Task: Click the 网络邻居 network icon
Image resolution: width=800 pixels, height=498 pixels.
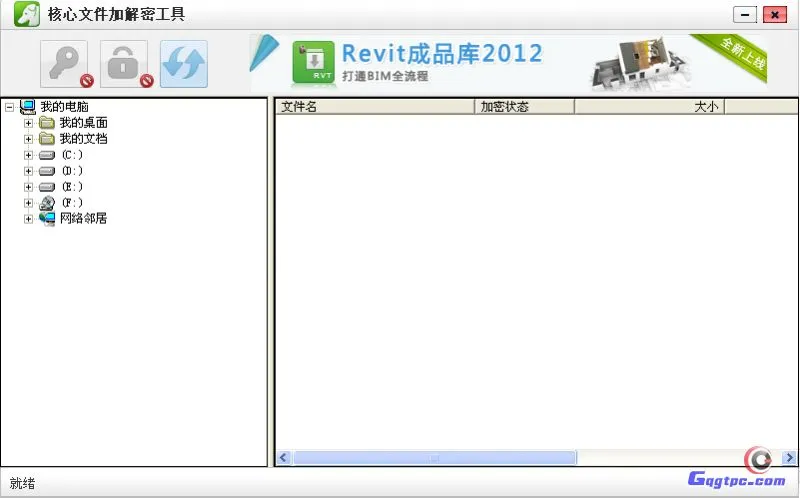Action: coord(47,219)
